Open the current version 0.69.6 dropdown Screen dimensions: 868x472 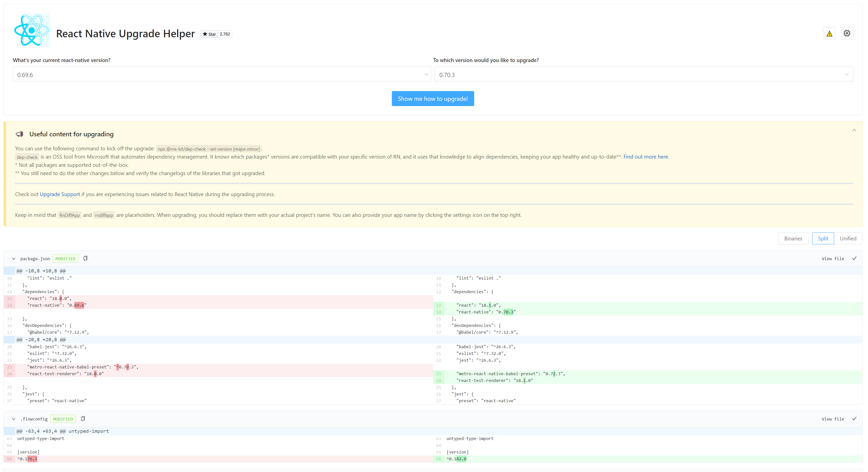tap(222, 75)
